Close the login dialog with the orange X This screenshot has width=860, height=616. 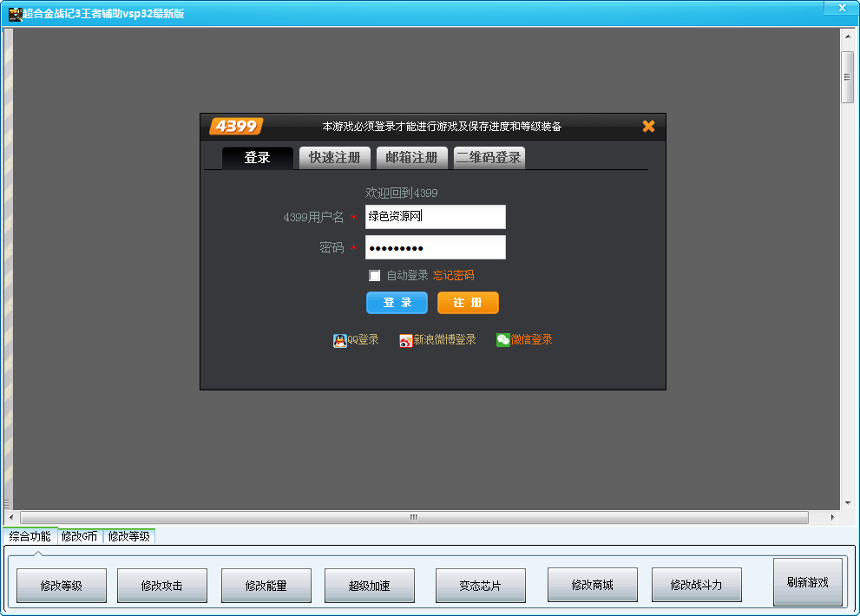[648, 126]
